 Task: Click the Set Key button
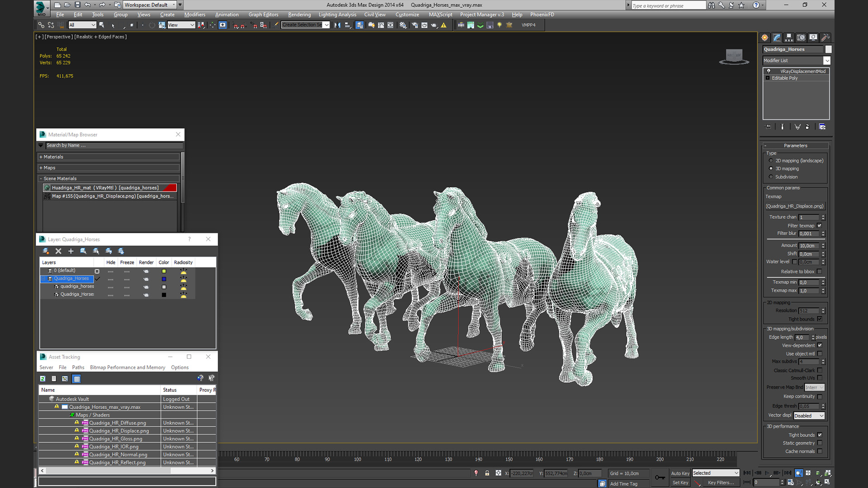pyautogui.click(x=680, y=483)
